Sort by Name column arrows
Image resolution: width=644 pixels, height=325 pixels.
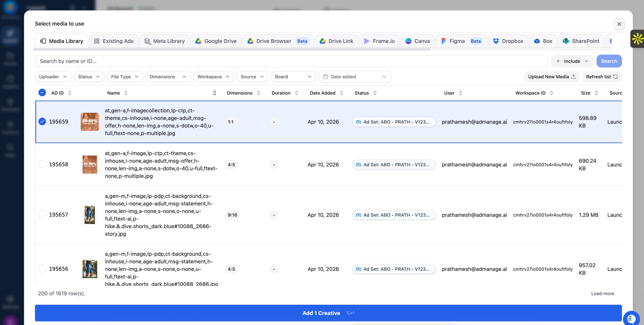126,93
